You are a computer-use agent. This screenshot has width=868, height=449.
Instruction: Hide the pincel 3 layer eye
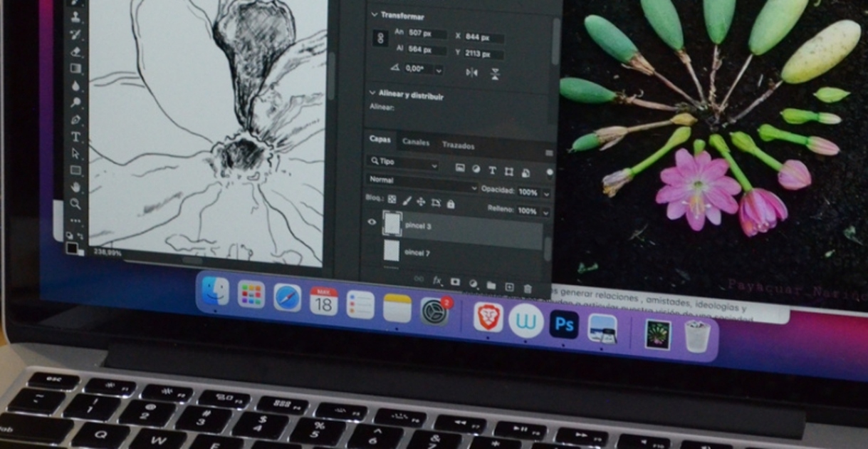click(371, 222)
